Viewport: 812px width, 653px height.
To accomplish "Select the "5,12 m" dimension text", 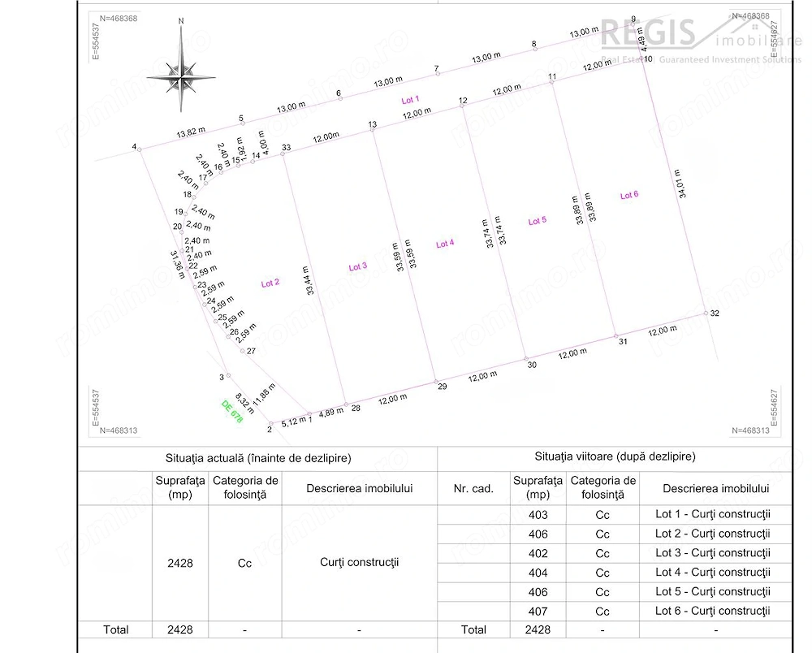I will 293,422.
